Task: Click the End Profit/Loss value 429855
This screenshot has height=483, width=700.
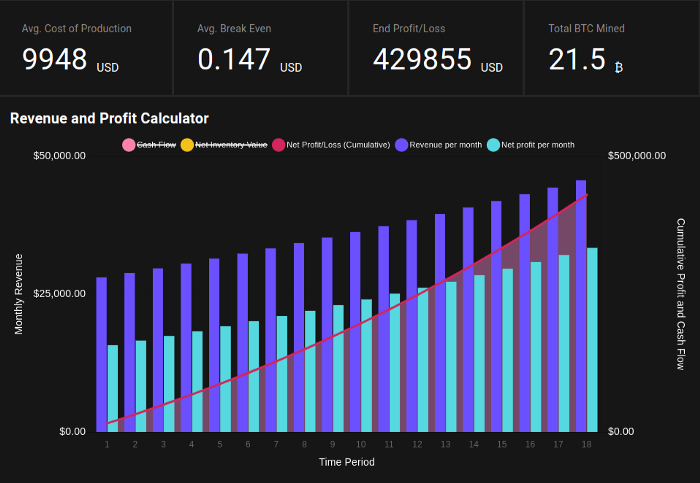Action: [422, 59]
